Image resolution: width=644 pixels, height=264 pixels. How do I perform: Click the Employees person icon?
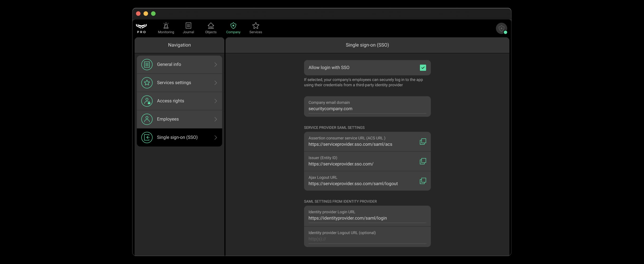point(147,119)
